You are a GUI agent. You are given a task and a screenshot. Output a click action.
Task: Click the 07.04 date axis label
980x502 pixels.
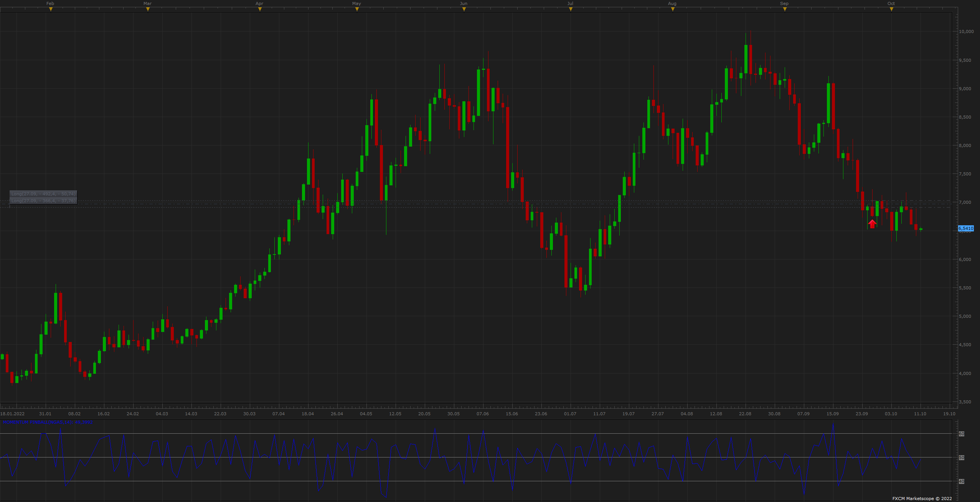click(279, 414)
